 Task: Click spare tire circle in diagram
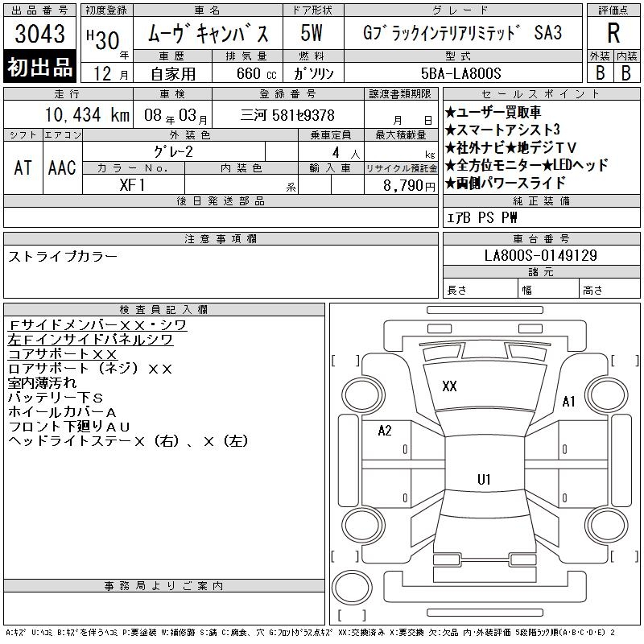click(352, 587)
